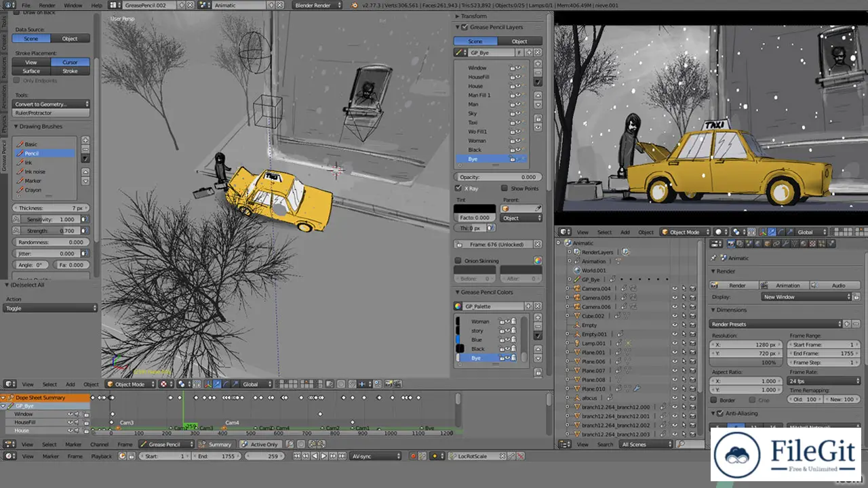
Task: Move grease pencil layer up arrow
Action: coord(538,96)
